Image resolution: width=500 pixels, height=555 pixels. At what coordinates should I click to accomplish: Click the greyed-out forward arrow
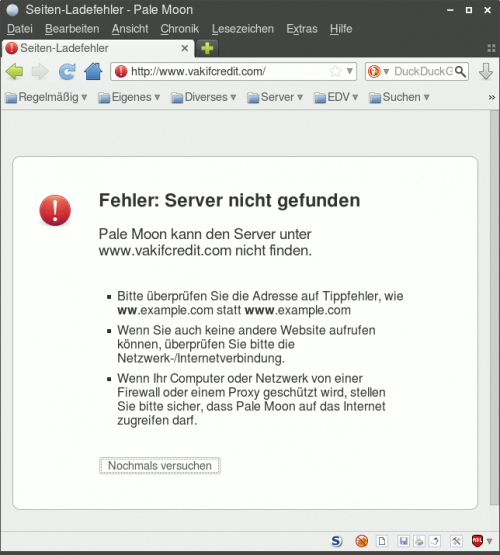click(40, 71)
